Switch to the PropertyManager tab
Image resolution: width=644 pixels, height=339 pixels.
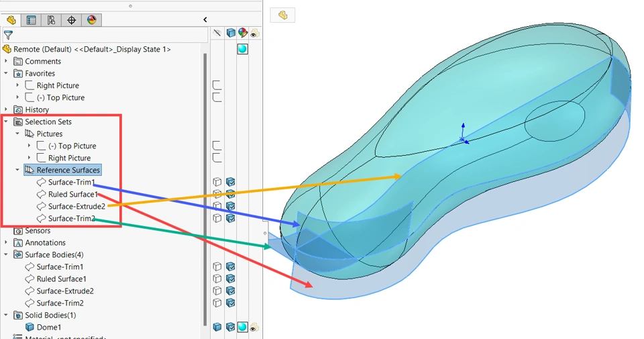pyautogui.click(x=32, y=19)
